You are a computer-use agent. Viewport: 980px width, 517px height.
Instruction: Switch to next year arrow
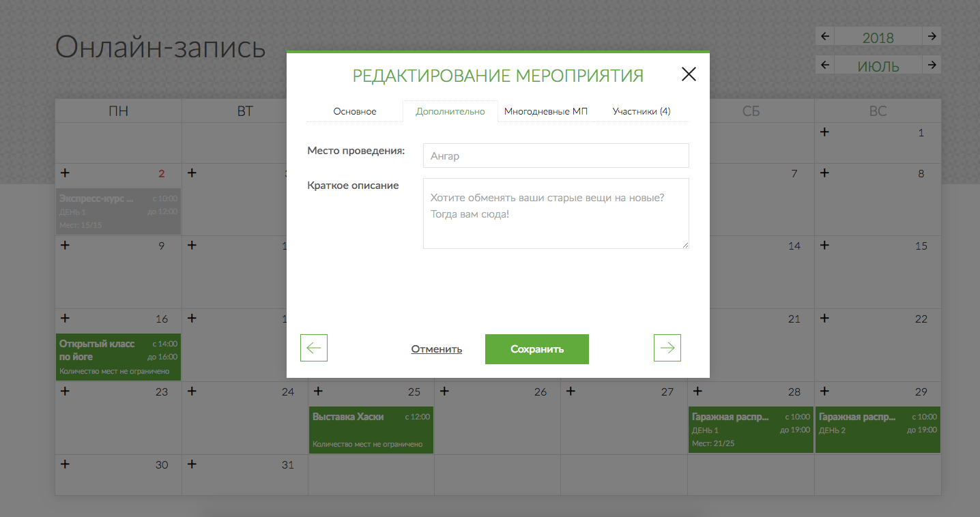click(x=932, y=36)
